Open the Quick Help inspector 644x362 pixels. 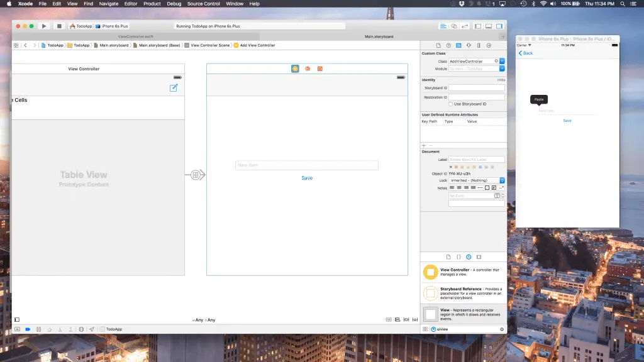[448, 45]
